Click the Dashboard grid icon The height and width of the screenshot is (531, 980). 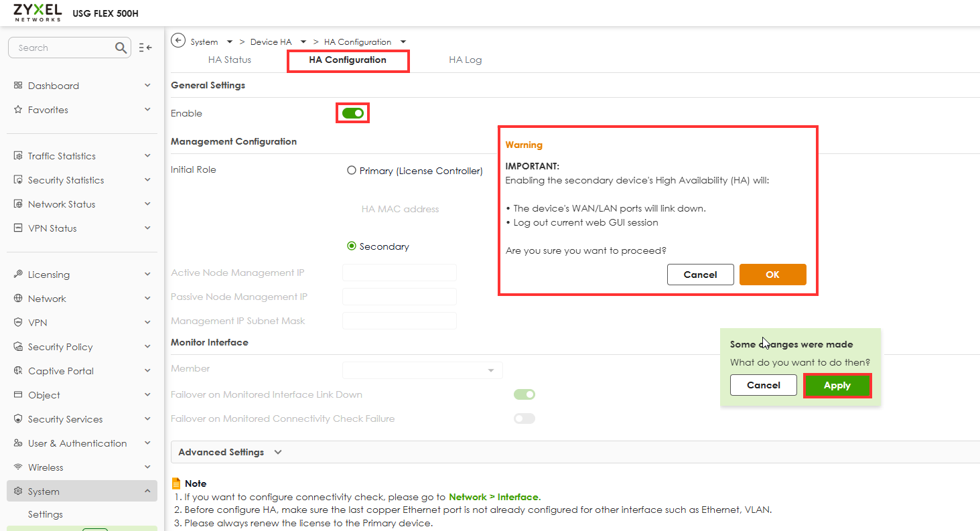click(18, 86)
